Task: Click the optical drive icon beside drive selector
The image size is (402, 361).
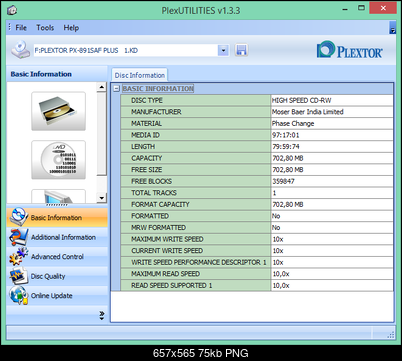Action: [20, 50]
